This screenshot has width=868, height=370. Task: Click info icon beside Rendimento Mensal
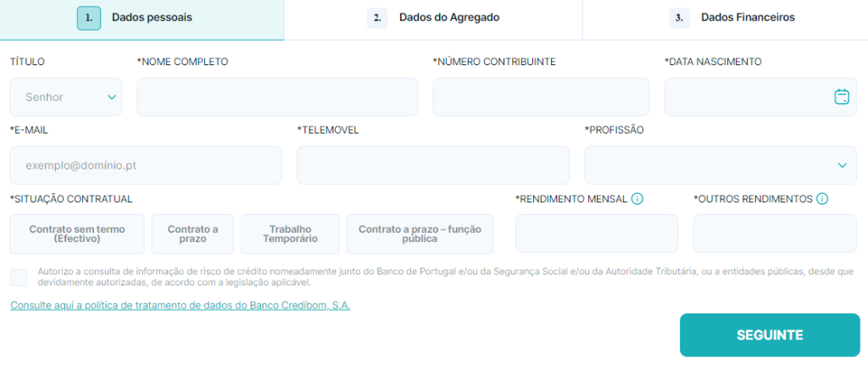(637, 199)
